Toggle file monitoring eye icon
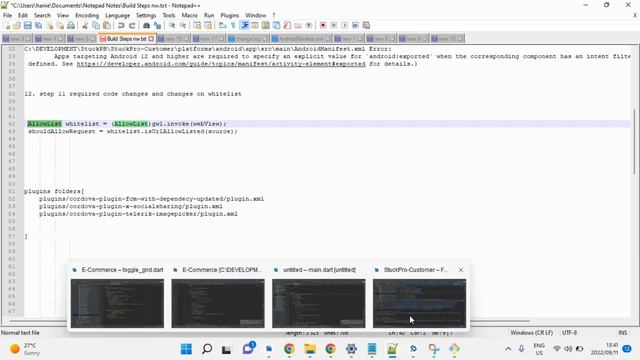 (x=309, y=25)
